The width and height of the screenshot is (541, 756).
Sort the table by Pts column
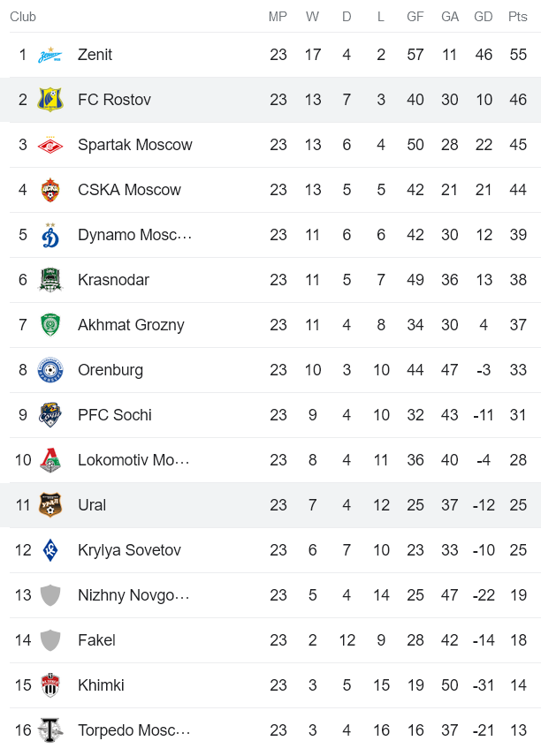(517, 16)
